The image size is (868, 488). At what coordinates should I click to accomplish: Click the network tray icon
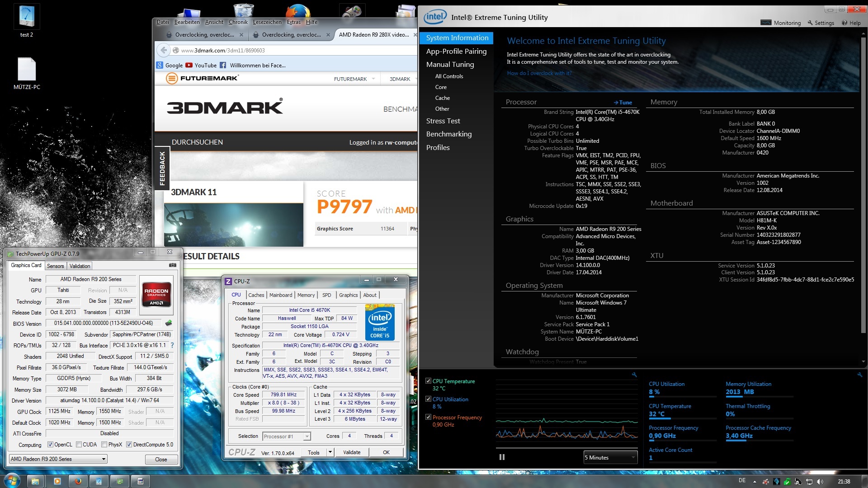[809, 482]
